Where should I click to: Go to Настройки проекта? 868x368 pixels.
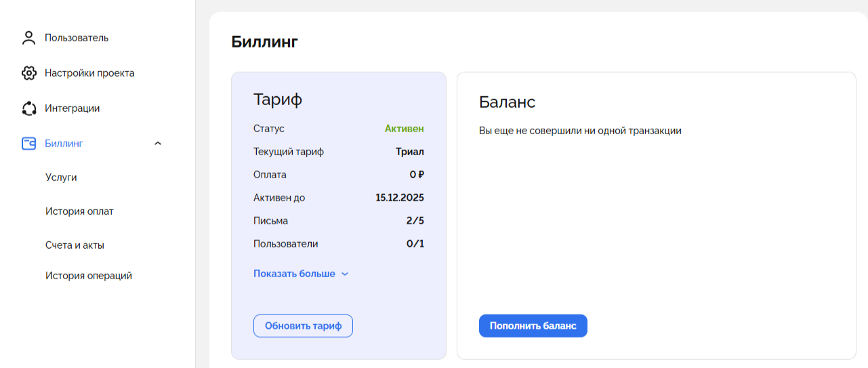[x=89, y=73]
